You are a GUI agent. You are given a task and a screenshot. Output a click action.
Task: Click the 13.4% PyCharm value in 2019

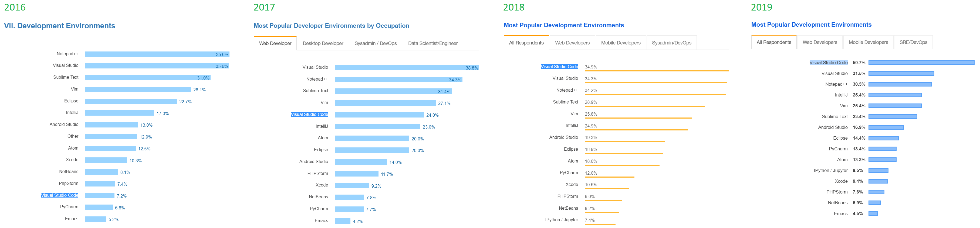tap(859, 149)
